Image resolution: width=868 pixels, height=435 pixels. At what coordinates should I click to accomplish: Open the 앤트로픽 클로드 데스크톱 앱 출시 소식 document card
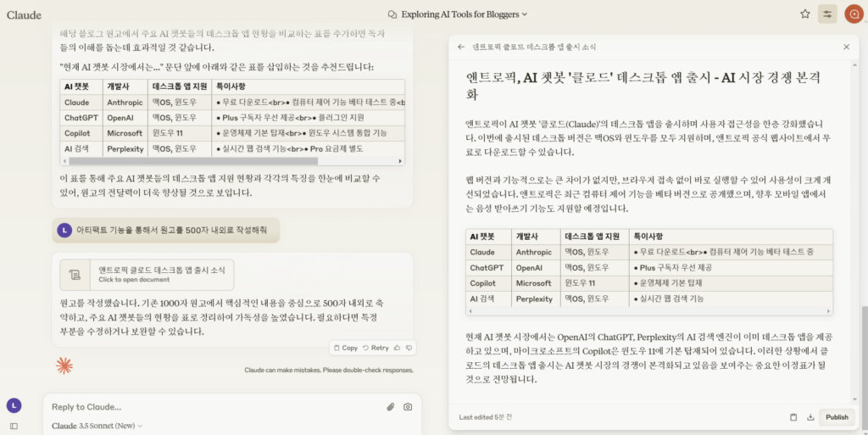coord(147,275)
